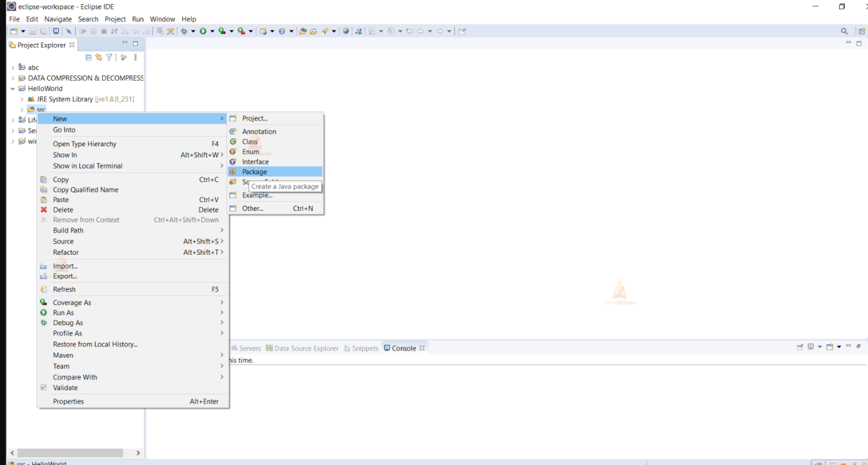Screen dimensions: 868x465
Task: Expand the JRE System Library node
Action: [x=22, y=99]
